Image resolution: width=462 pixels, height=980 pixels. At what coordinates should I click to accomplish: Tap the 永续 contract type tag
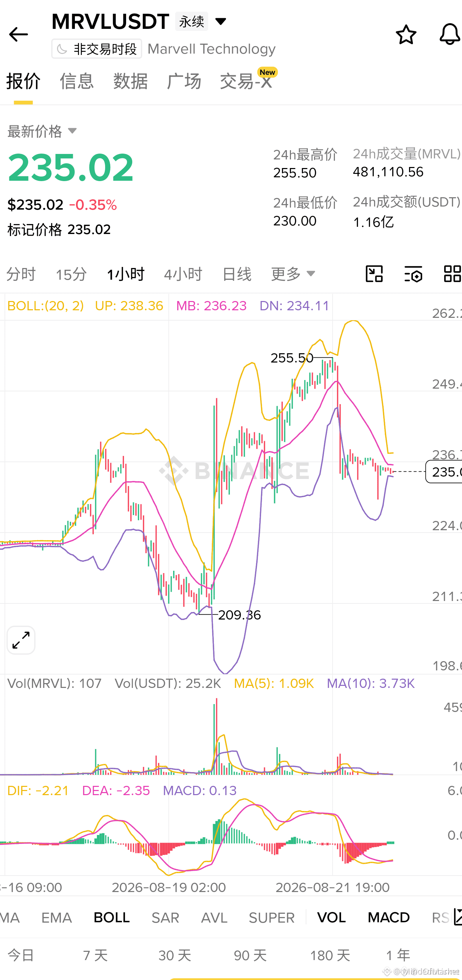coord(192,21)
